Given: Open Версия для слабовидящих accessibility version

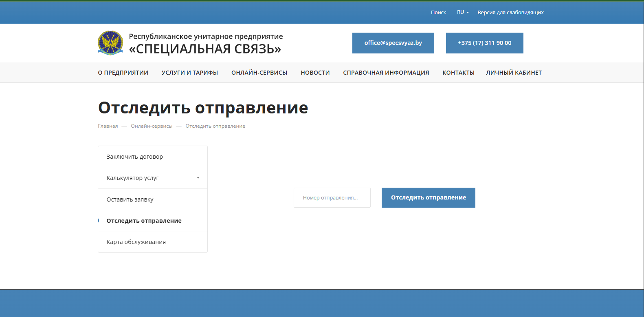Looking at the screenshot, I should [510, 13].
